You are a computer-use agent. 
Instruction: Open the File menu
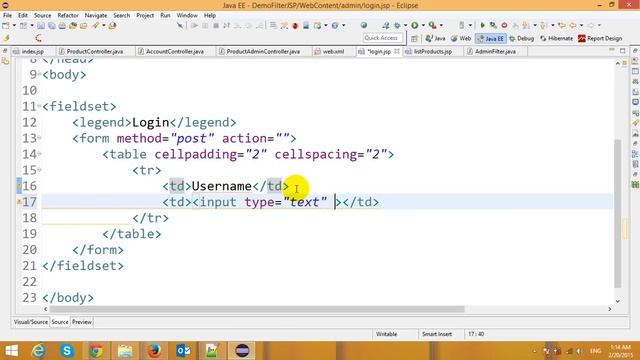7,15
